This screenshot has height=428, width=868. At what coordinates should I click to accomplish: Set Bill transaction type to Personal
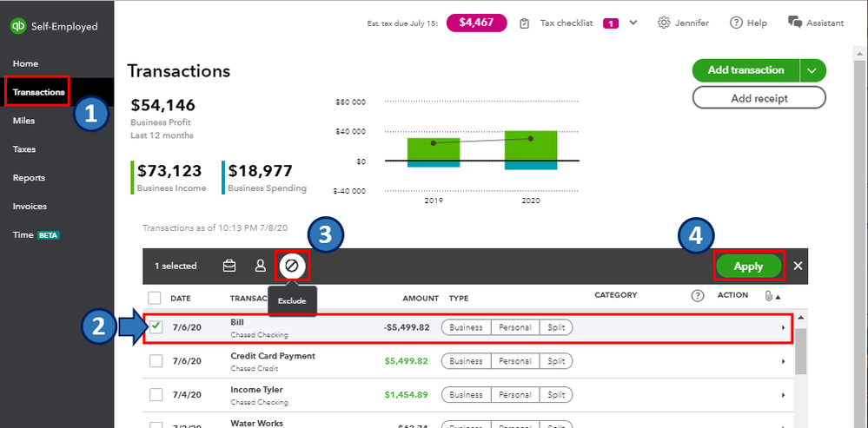click(x=515, y=327)
